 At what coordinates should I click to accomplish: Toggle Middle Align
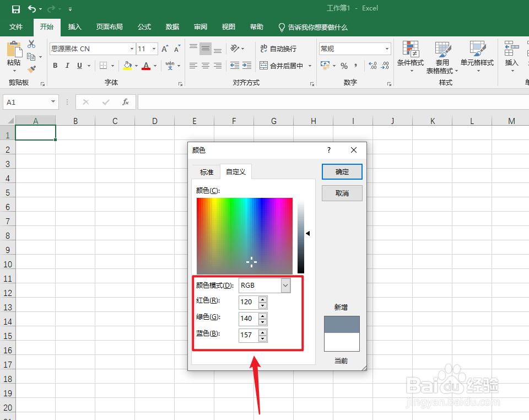click(x=206, y=49)
